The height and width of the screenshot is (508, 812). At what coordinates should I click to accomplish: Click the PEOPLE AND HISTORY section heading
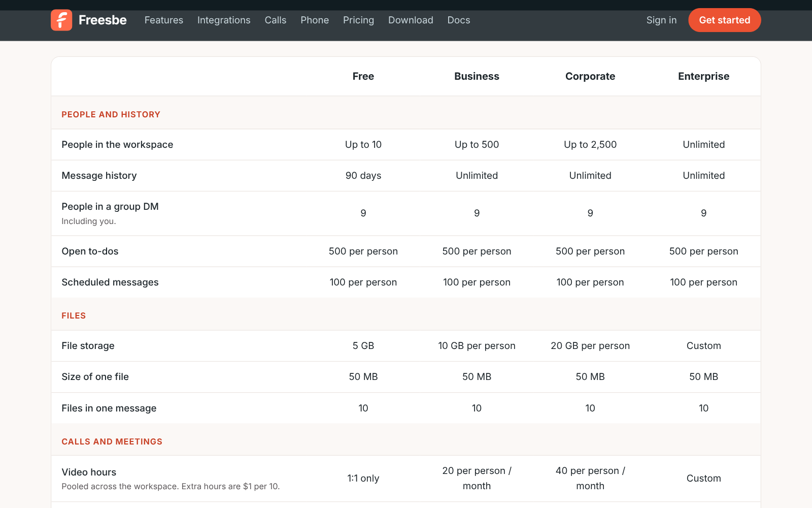111,115
